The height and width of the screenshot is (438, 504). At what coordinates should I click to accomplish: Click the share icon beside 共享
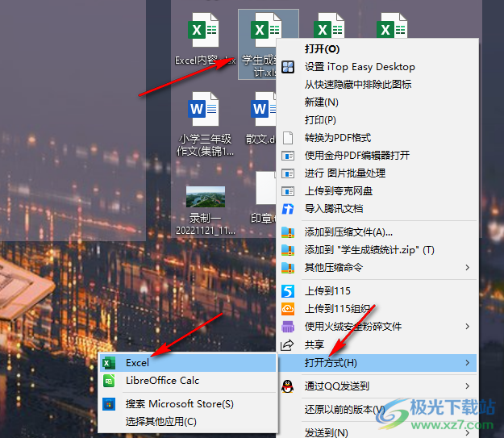coord(287,344)
